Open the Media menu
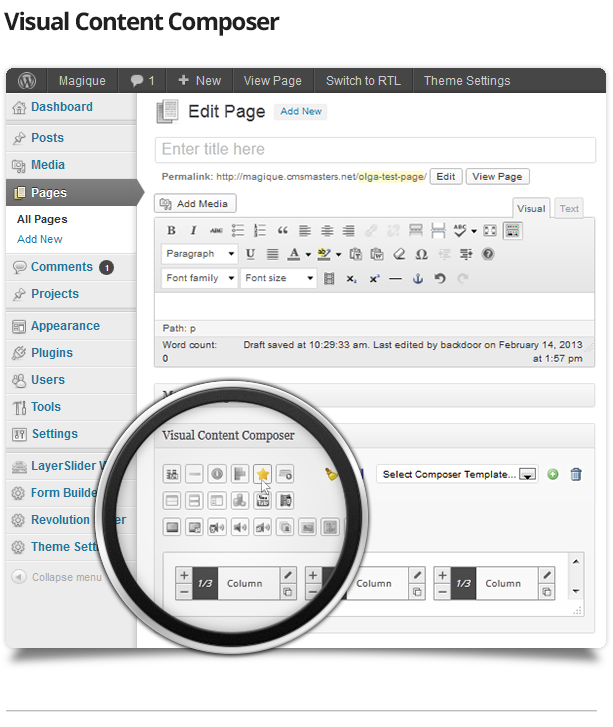The width and height of the screenshot is (613, 727). tap(71, 165)
